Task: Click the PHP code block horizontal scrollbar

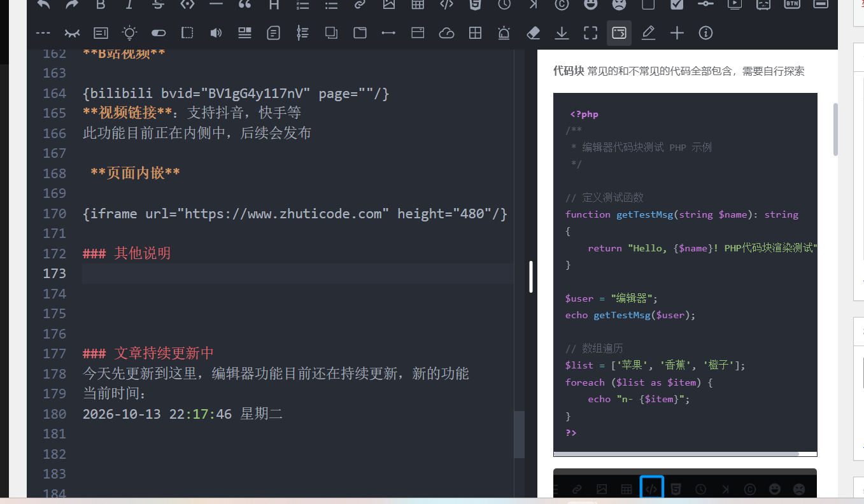Action: pyautogui.click(x=676, y=454)
